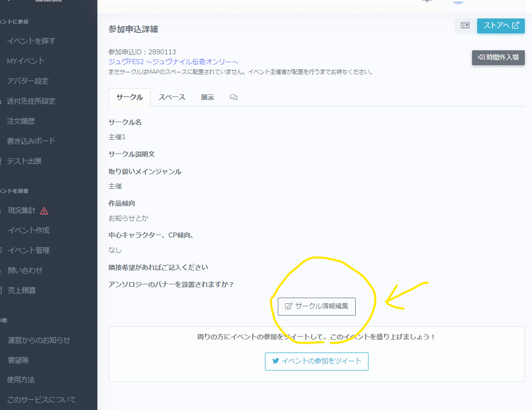Open 使用方法 in sidebar

click(x=21, y=380)
